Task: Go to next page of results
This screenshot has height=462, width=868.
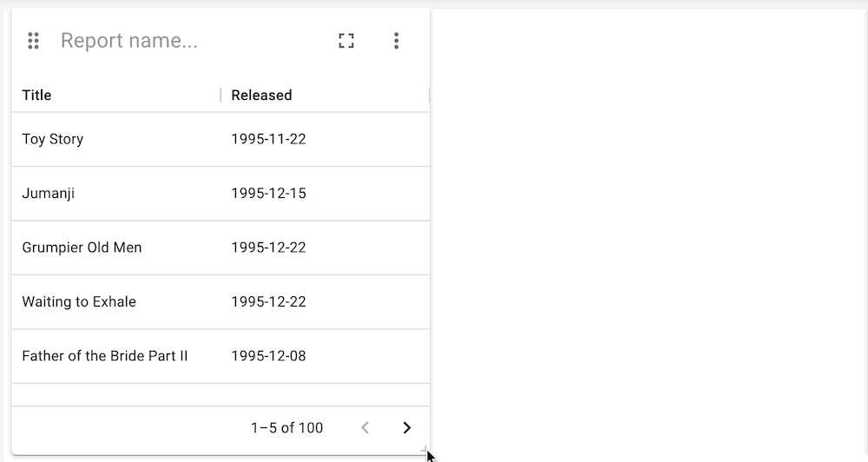Action: click(407, 427)
